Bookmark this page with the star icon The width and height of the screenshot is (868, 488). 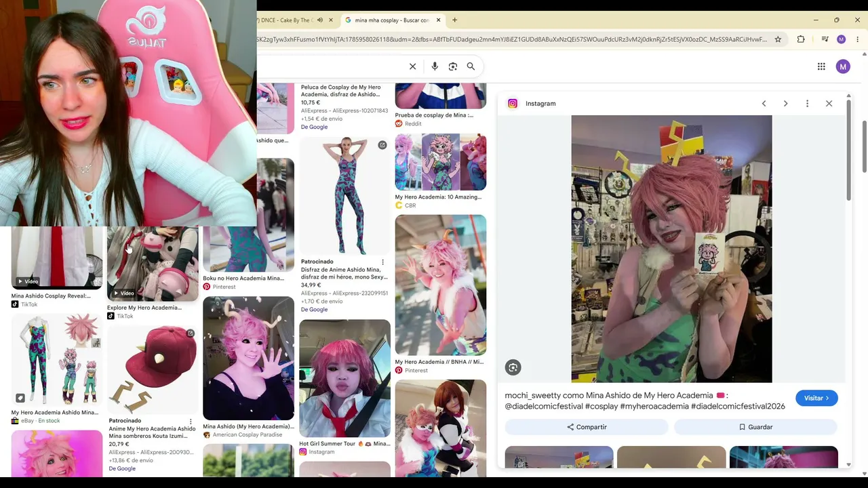coord(778,39)
